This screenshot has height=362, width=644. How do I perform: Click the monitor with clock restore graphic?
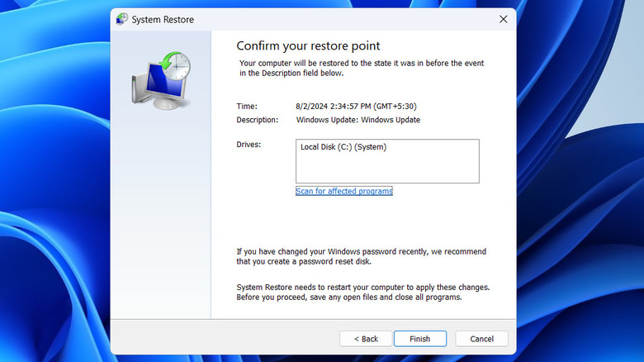pos(161,81)
